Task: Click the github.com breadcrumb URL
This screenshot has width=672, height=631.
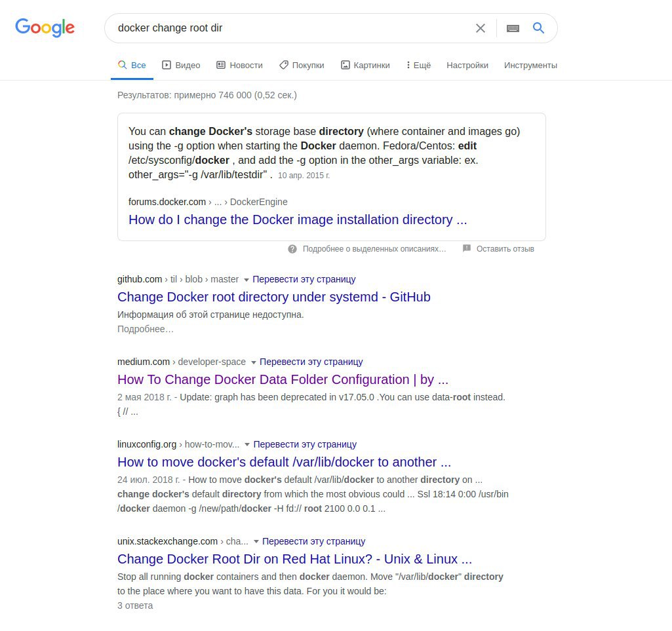Action: (x=178, y=279)
